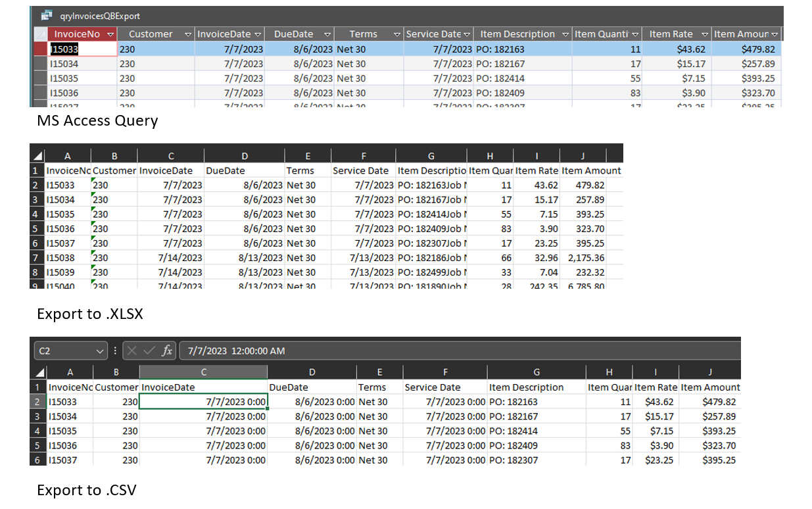Viewport: 812px width, 509px height.
Task: Open the InvoiceNo column filter dropdown
Action: pos(110,34)
